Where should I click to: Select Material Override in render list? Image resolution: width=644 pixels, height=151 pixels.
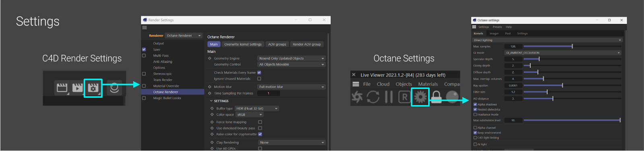coord(166,86)
